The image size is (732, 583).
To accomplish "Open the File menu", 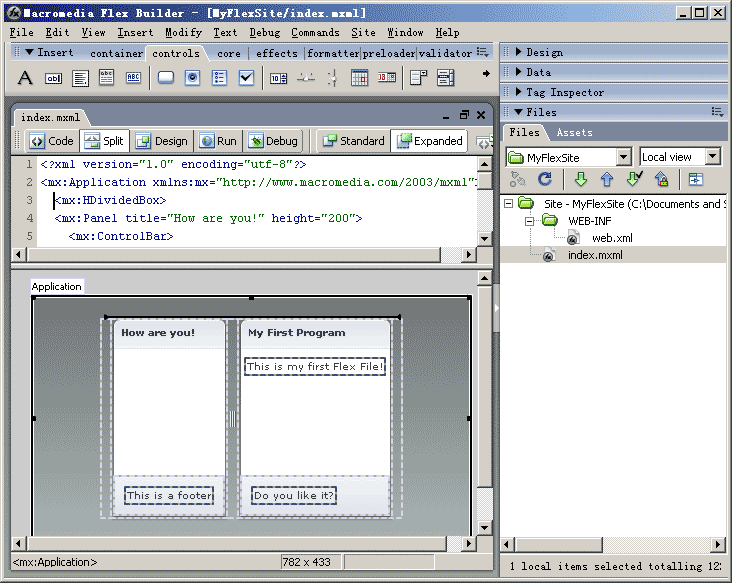I will pyautogui.click(x=21, y=32).
